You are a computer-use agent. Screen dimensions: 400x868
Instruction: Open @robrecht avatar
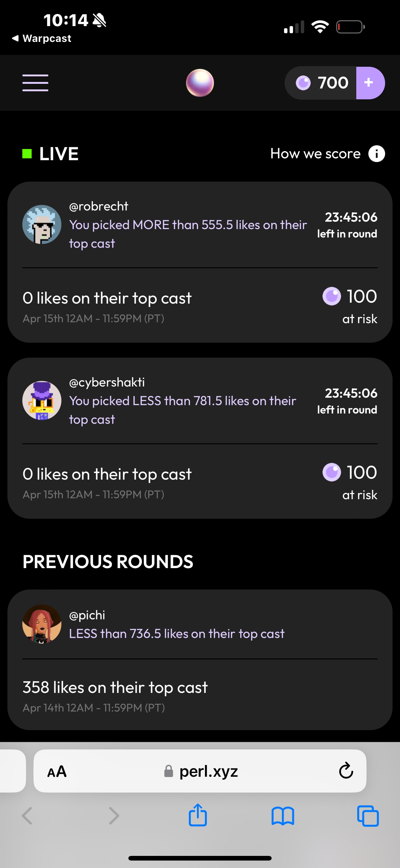pos(42,224)
